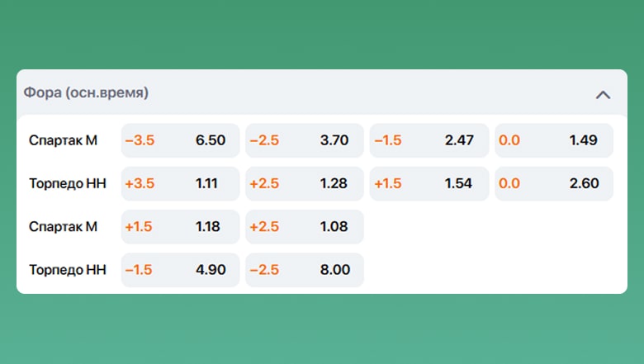Pick Торпедо НН +1.5 at 1.54

(x=429, y=183)
